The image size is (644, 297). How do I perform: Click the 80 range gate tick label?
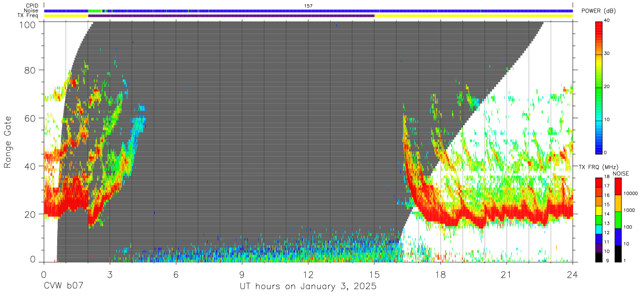pos(31,70)
